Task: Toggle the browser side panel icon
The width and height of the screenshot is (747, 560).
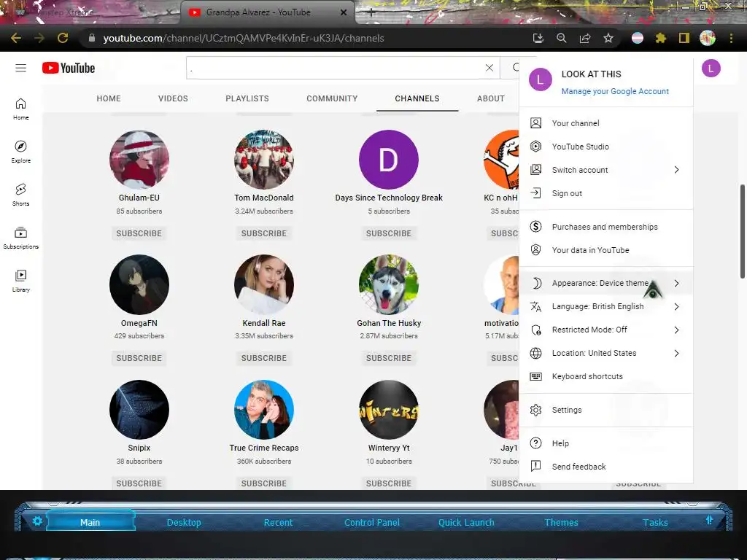Action: [684, 38]
